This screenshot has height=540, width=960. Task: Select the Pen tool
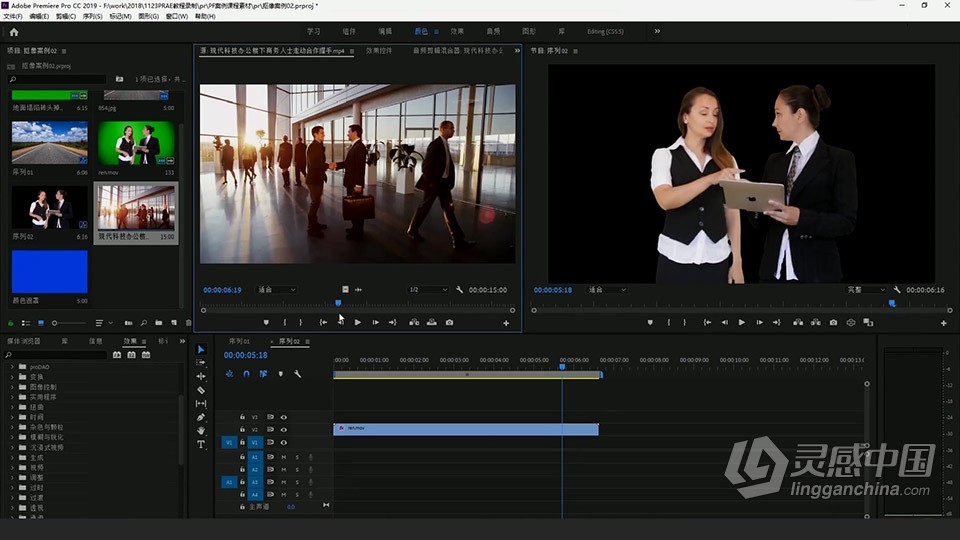(x=201, y=417)
